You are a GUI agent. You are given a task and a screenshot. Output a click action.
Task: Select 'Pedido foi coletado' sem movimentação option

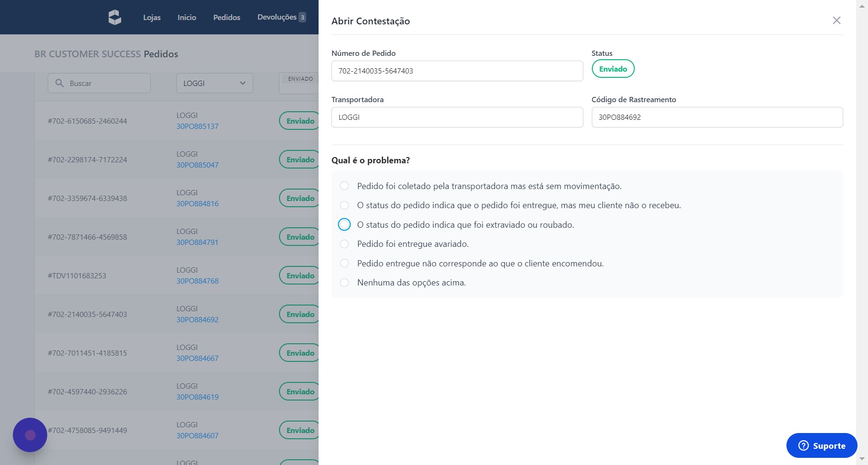click(344, 186)
